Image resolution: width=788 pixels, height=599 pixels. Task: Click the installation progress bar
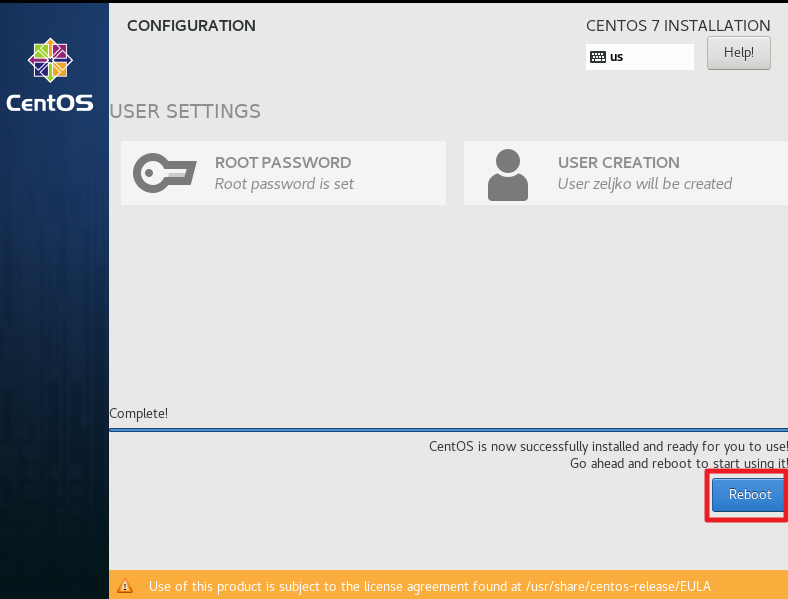[448, 430]
